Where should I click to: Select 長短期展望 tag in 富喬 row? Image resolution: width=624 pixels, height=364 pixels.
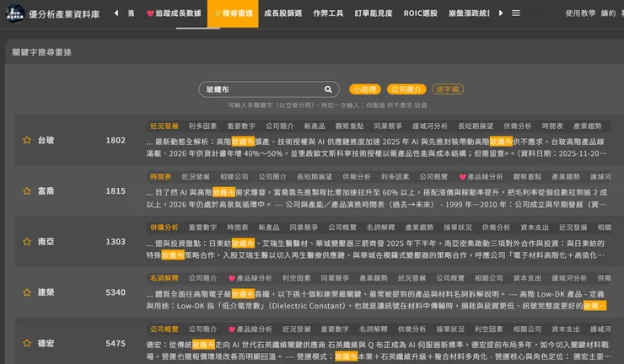pos(315,177)
